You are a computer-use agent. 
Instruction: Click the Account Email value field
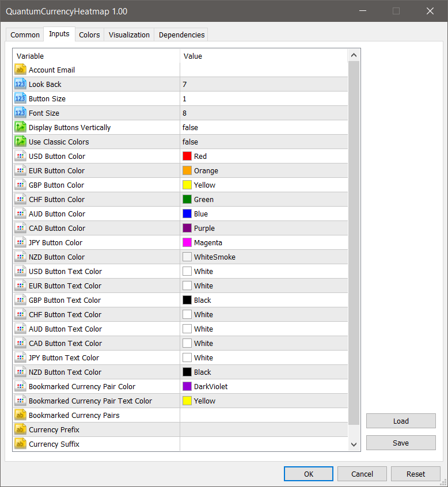[x=264, y=70]
